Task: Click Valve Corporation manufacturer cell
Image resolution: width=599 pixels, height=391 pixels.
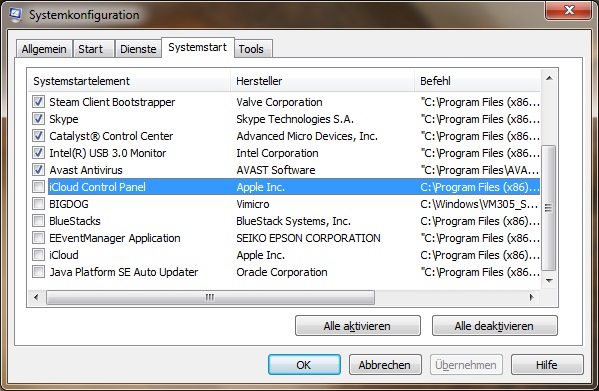Action: click(279, 102)
